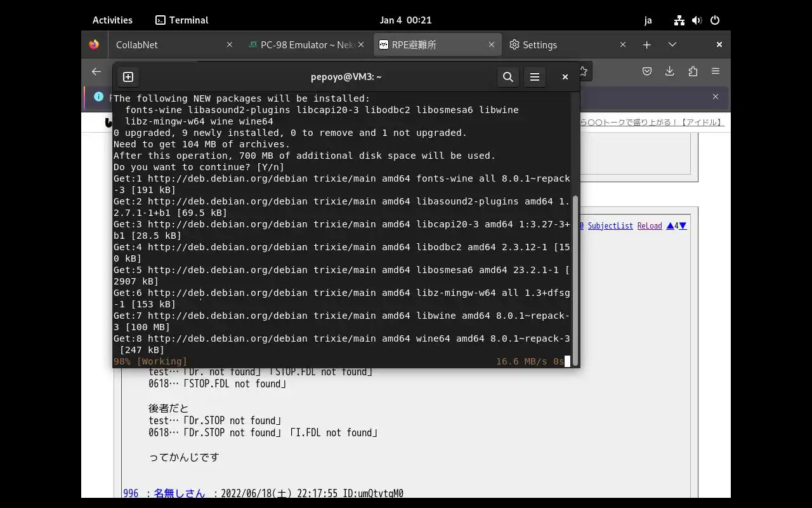Open Firefox application menu
This screenshot has width=812, height=508.
pyautogui.click(x=716, y=72)
